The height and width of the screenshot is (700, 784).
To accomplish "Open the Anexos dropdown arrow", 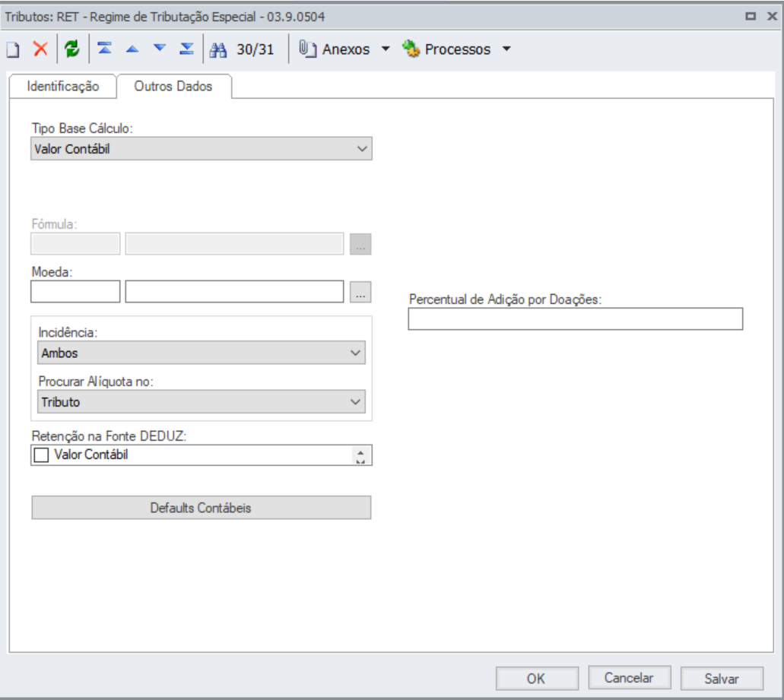I will pos(386,49).
